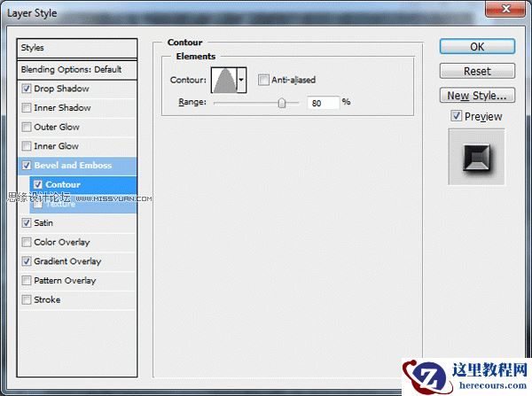The height and width of the screenshot is (396, 532).
Task: Select the Drop Shadow effect label
Action: pos(61,89)
